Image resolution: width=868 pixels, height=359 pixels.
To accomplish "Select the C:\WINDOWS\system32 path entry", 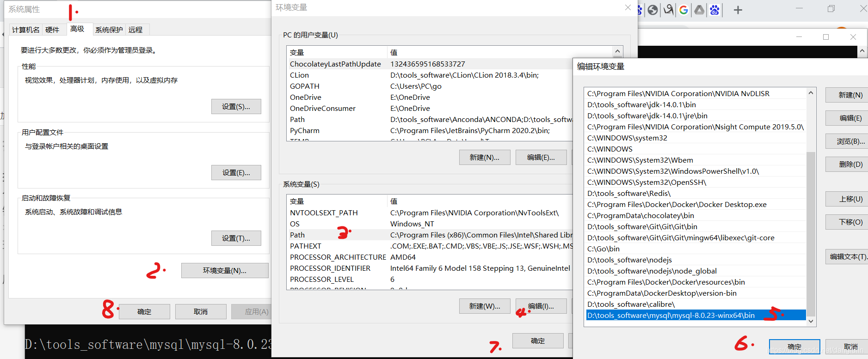I will [x=696, y=138].
